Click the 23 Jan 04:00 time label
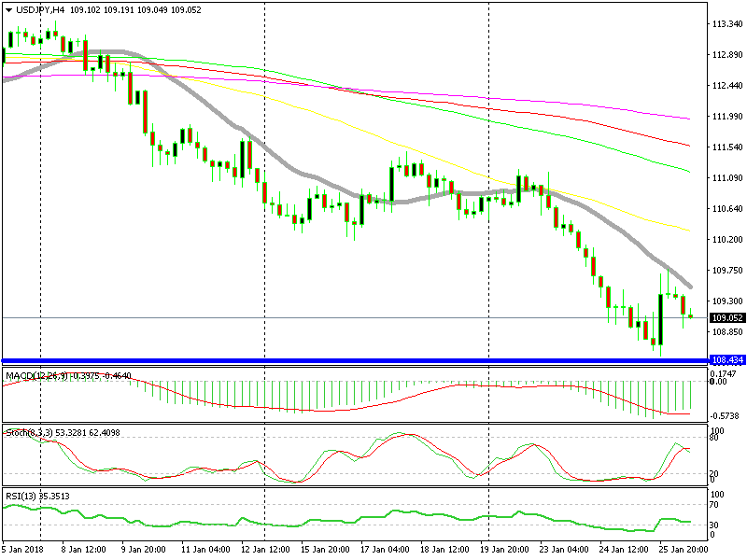 [565, 549]
